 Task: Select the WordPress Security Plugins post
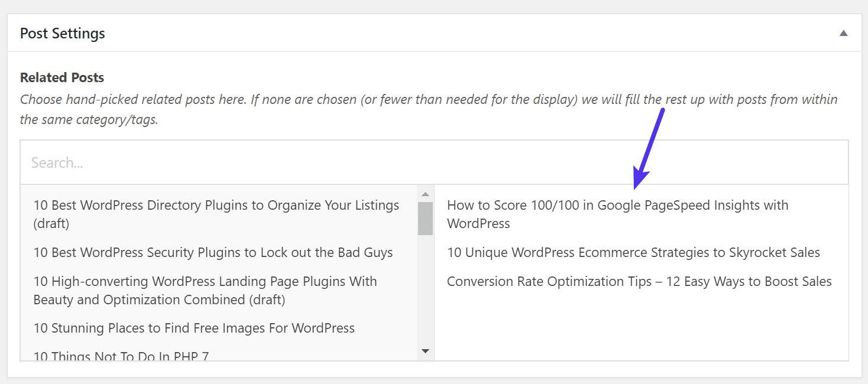pyautogui.click(x=213, y=252)
